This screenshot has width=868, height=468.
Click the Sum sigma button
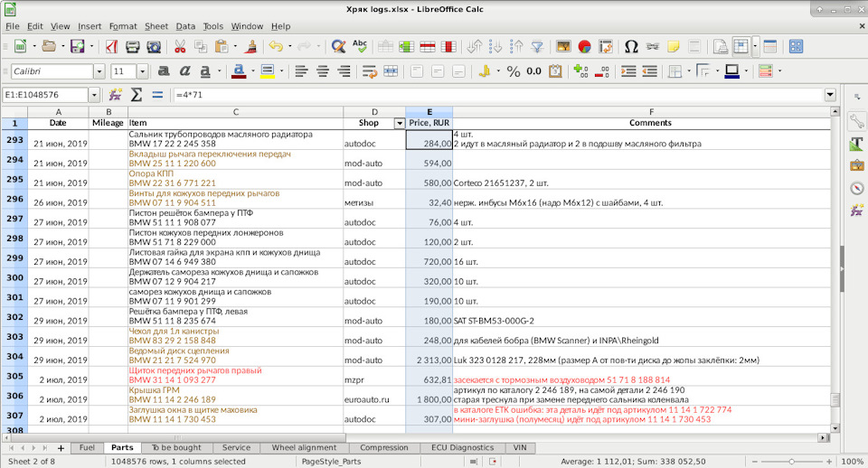point(137,95)
